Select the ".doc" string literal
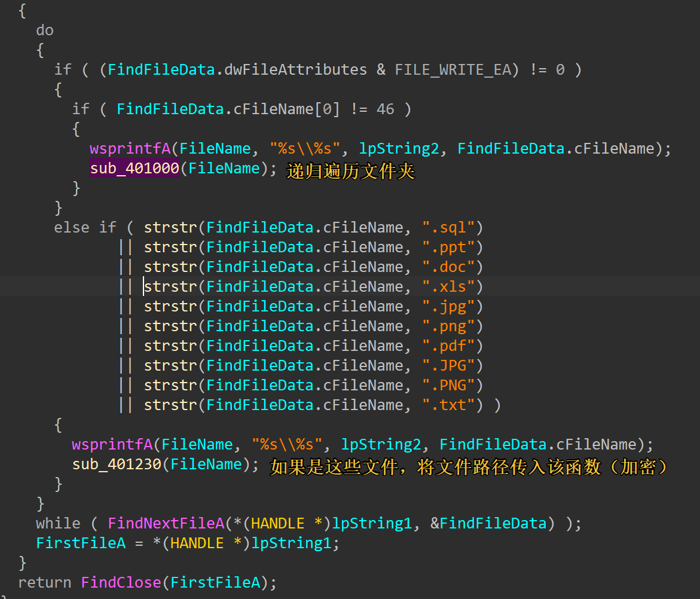 [448, 267]
